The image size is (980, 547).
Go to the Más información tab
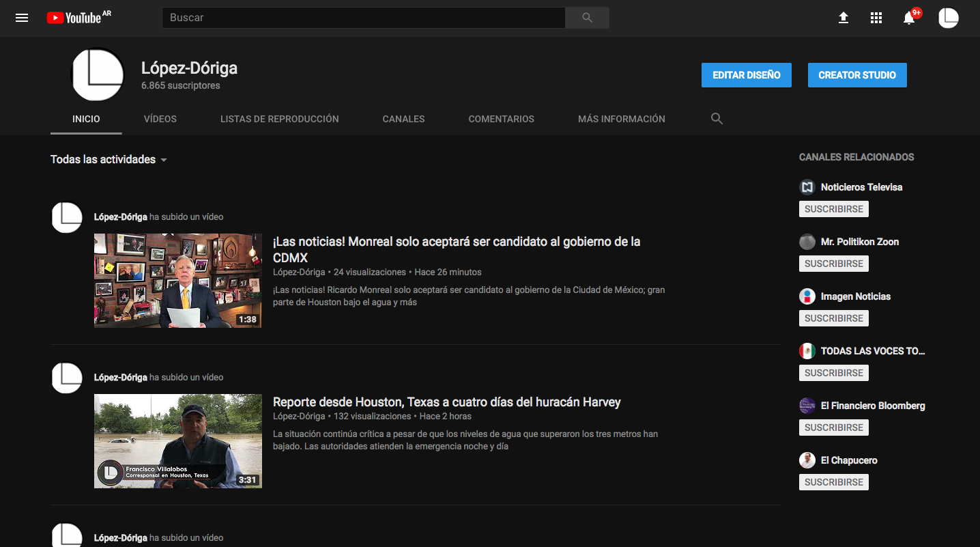click(x=621, y=119)
